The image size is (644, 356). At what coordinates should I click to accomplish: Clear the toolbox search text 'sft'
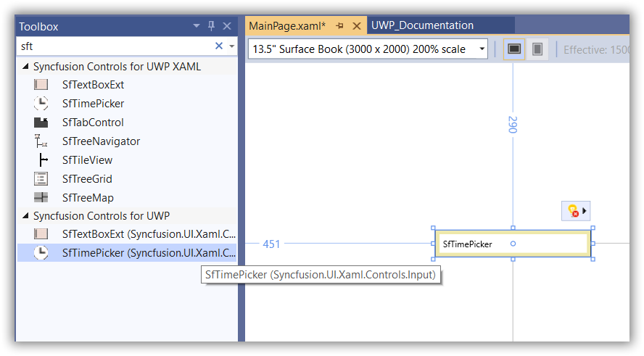(x=219, y=46)
